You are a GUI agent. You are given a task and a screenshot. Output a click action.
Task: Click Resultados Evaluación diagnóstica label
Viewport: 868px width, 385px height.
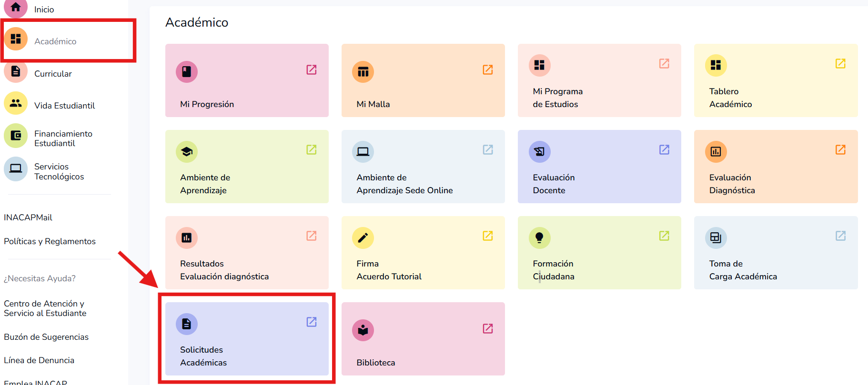pos(224,270)
